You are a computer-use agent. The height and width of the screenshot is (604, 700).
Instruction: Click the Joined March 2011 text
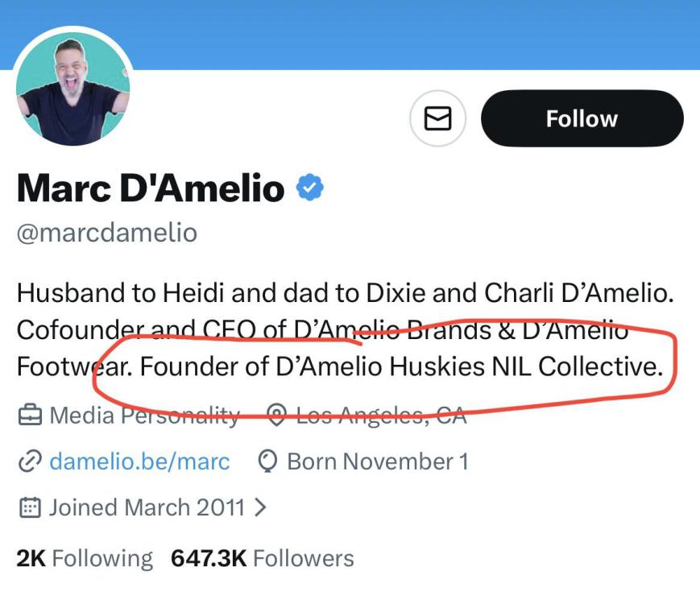tap(147, 507)
